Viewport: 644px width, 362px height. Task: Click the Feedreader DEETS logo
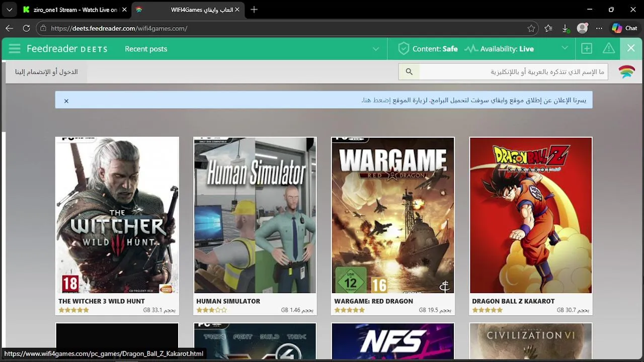[67, 49]
